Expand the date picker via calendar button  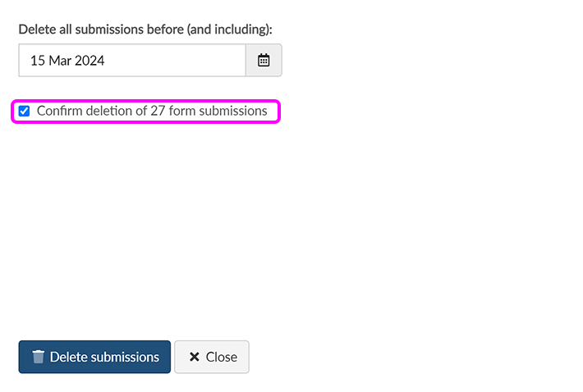[x=264, y=61]
